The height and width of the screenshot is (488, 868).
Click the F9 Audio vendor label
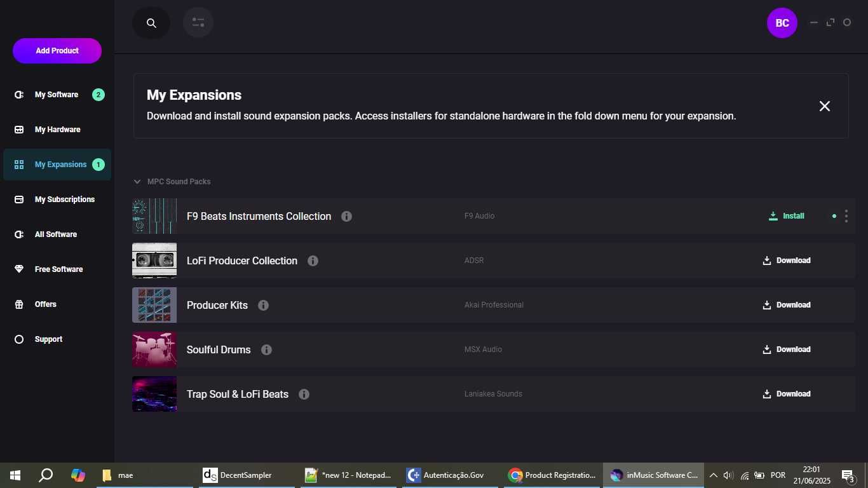[x=479, y=216]
